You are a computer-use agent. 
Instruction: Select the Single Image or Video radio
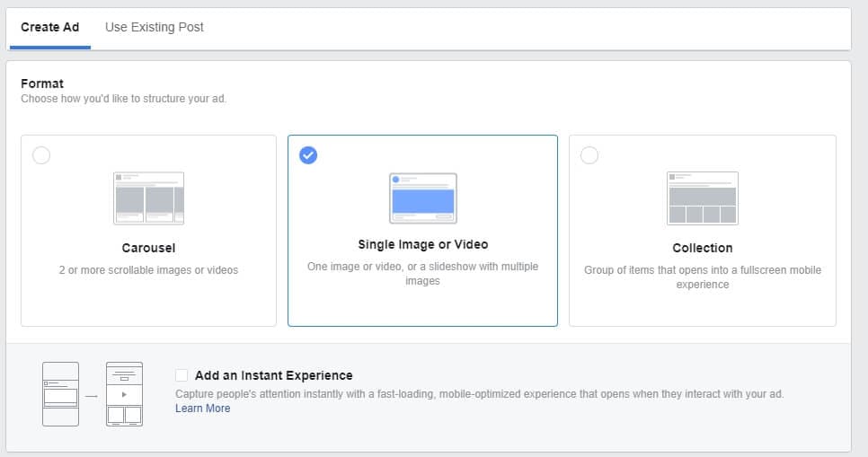pos(308,155)
